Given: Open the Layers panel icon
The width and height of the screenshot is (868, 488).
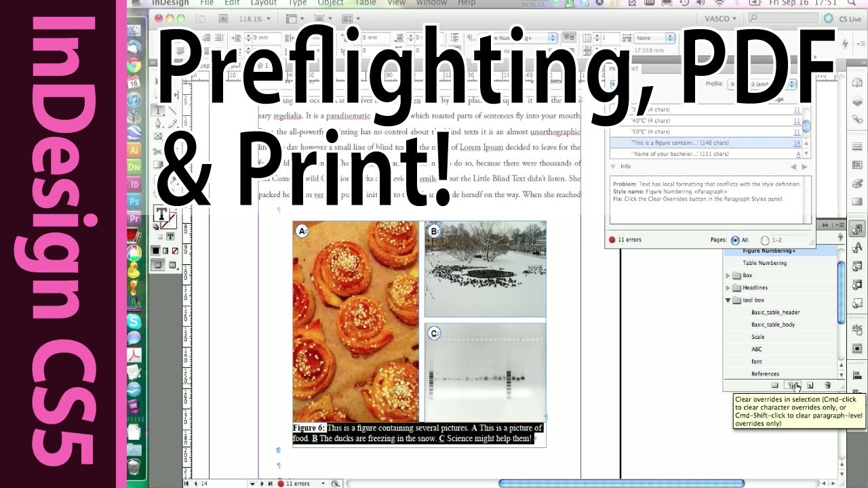Looking at the screenshot, I should pyautogui.click(x=856, y=100).
